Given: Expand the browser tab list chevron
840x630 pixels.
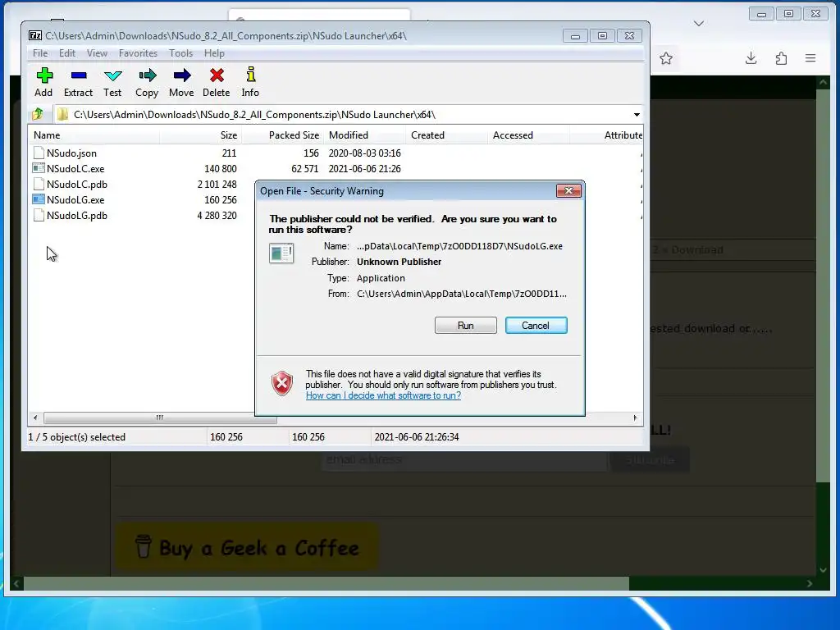Looking at the screenshot, I should (x=699, y=24).
